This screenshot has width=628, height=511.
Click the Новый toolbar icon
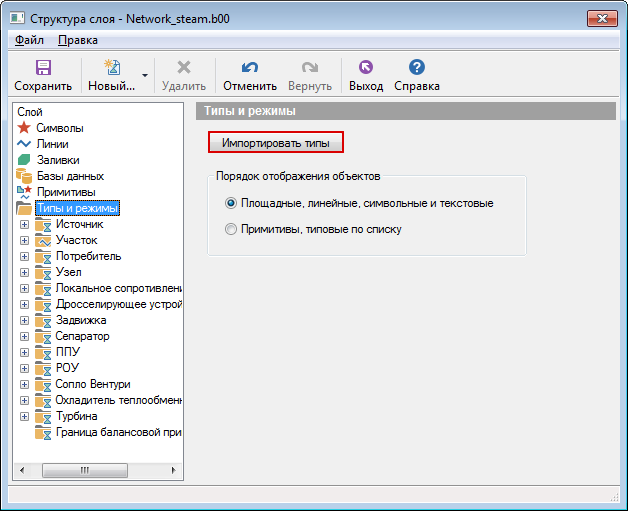click(x=111, y=68)
